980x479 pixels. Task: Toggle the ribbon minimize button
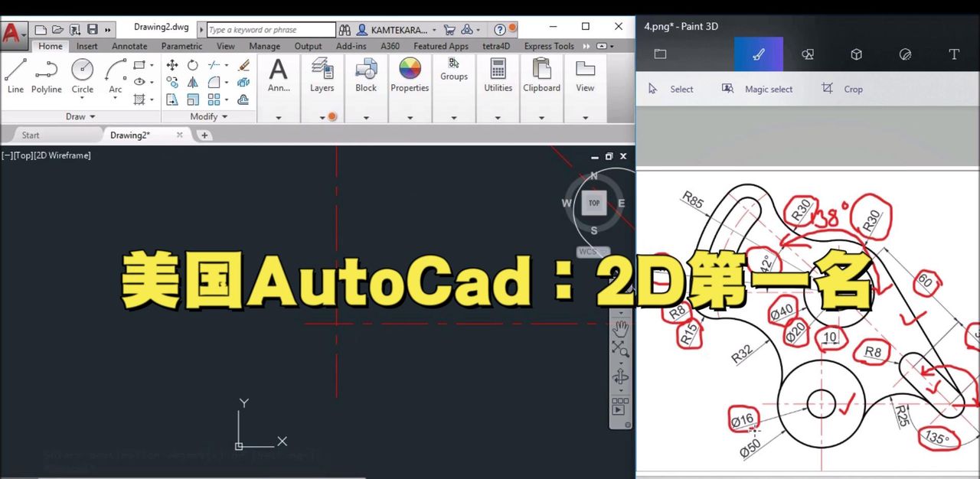601,46
